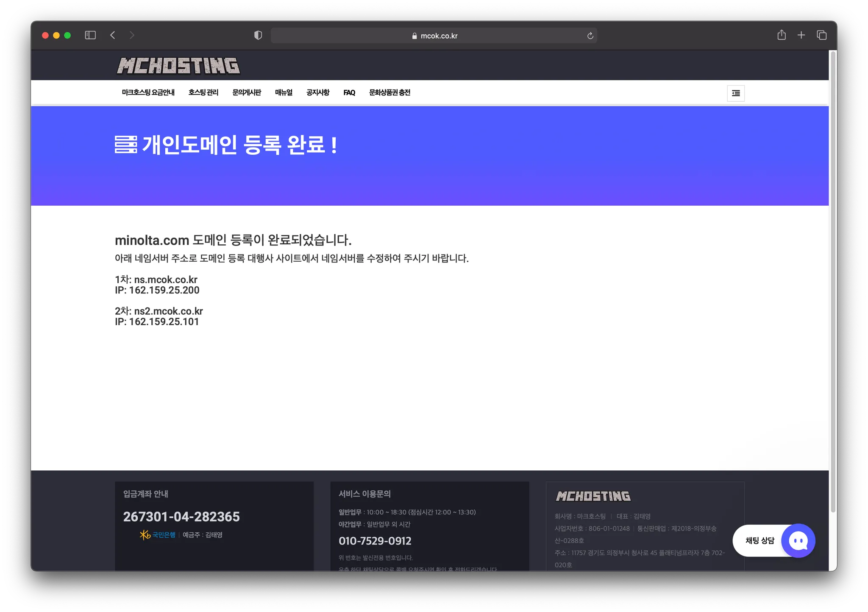This screenshot has height=612, width=868.
Task: Reload the page with the refresh icon
Action: (590, 36)
